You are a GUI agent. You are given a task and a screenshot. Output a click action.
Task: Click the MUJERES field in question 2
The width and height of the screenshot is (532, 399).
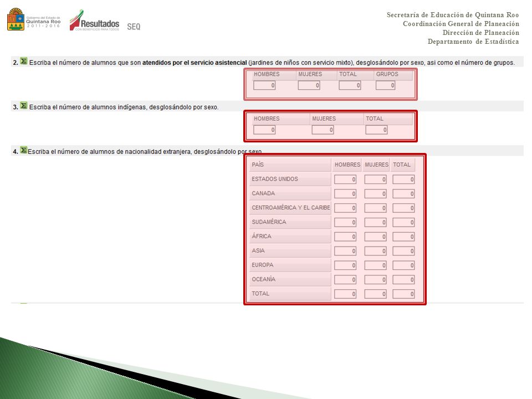pos(309,85)
